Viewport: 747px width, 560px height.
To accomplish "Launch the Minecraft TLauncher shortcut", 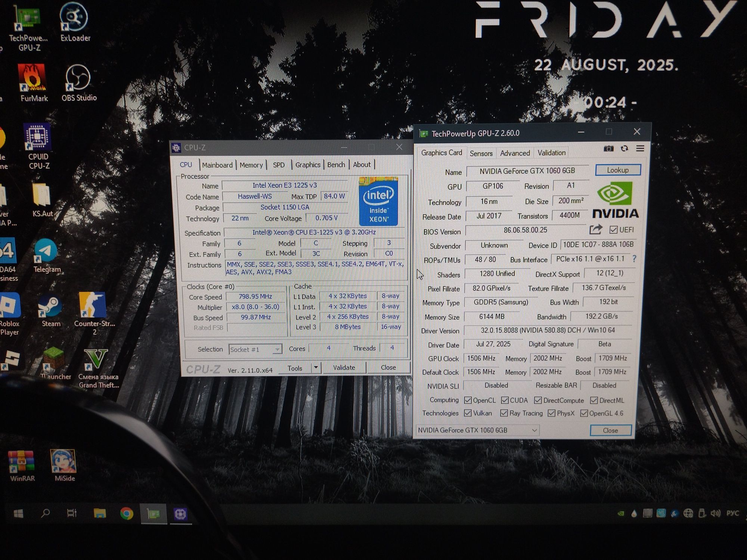I will click(x=55, y=363).
